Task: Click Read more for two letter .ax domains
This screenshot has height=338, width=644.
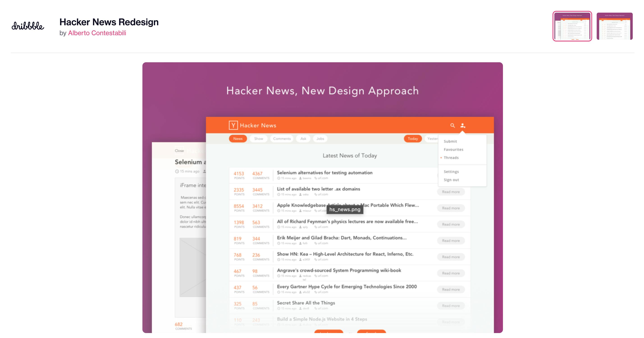Action: pos(451,192)
